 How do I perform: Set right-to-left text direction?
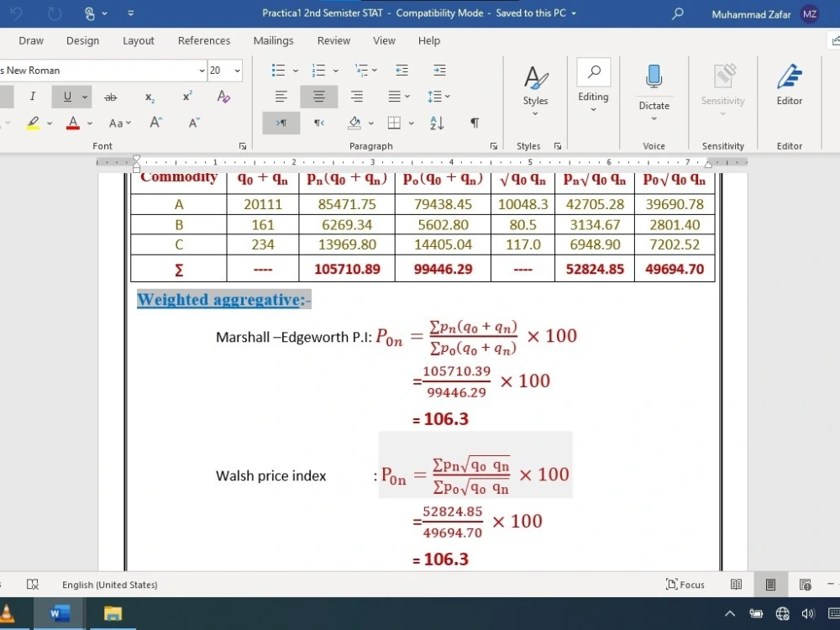tap(318, 123)
